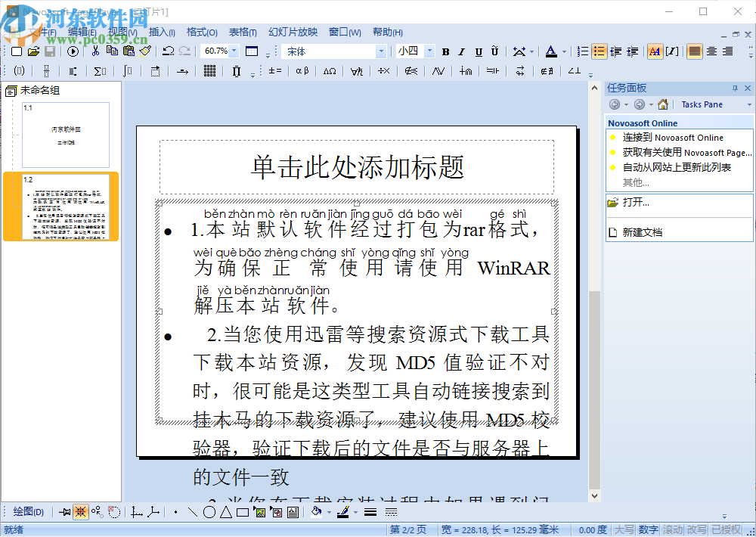756x537 pixels.
Task: Click the 新建文档 link in Tasks Pane
Action: [643, 231]
